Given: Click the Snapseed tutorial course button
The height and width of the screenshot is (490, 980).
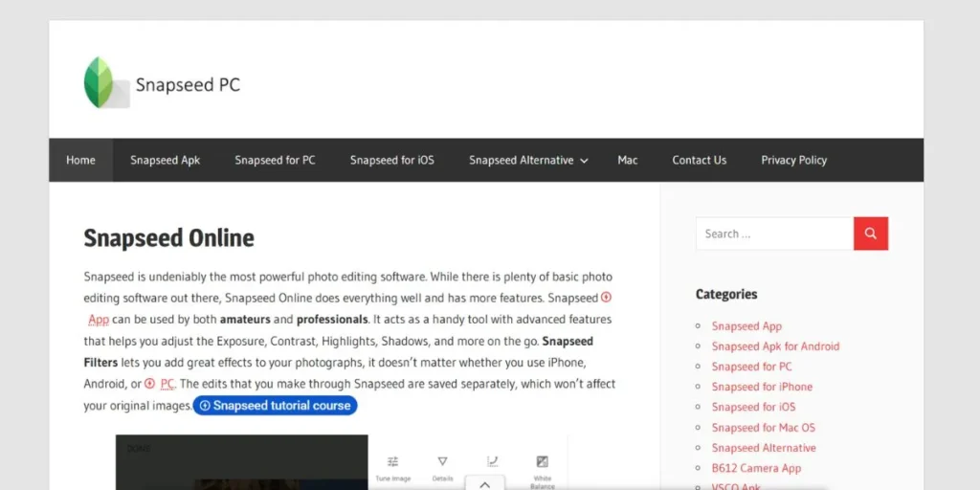Looking at the screenshot, I should click(275, 406).
